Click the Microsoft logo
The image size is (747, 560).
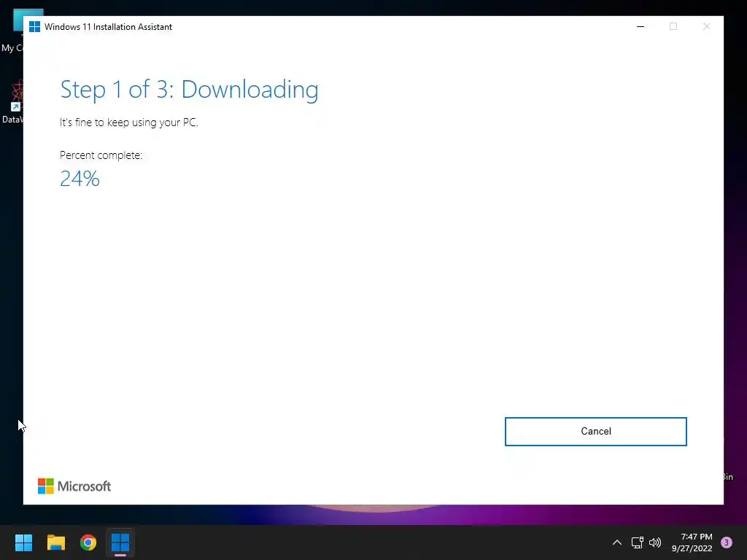[x=74, y=486]
